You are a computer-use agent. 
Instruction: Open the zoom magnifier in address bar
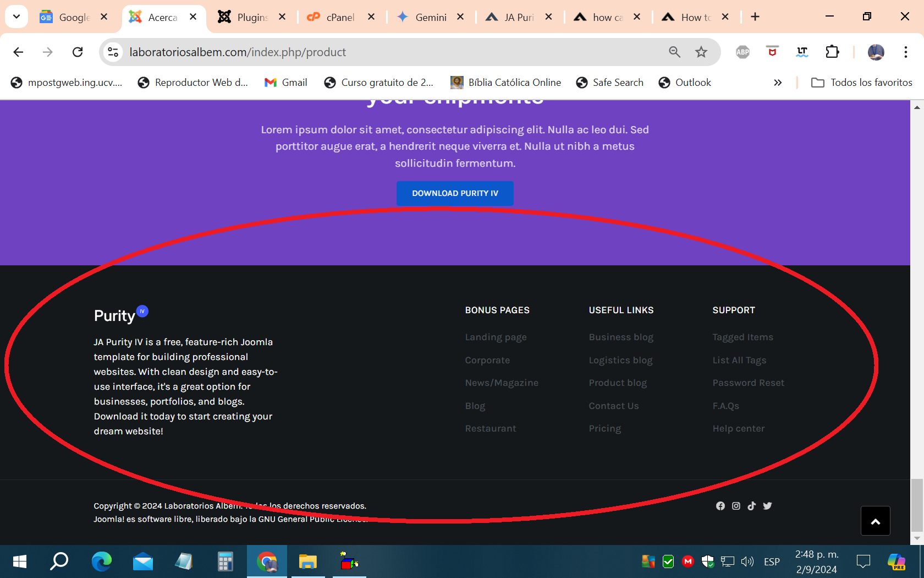coord(674,52)
